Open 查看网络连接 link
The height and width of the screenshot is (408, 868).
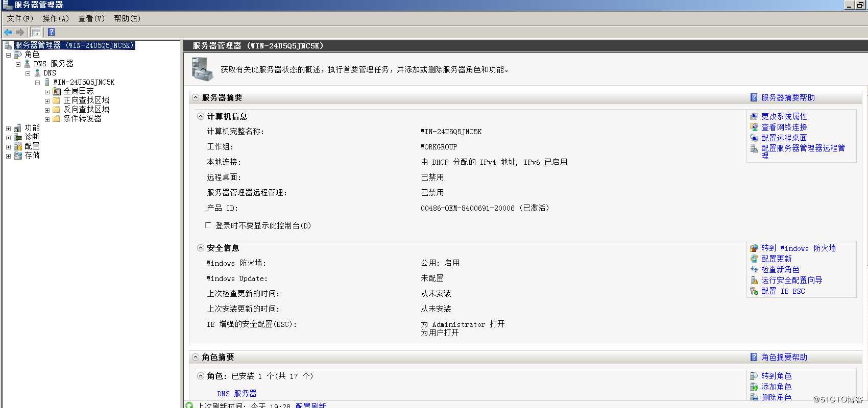pyautogui.click(x=784, y=127)
